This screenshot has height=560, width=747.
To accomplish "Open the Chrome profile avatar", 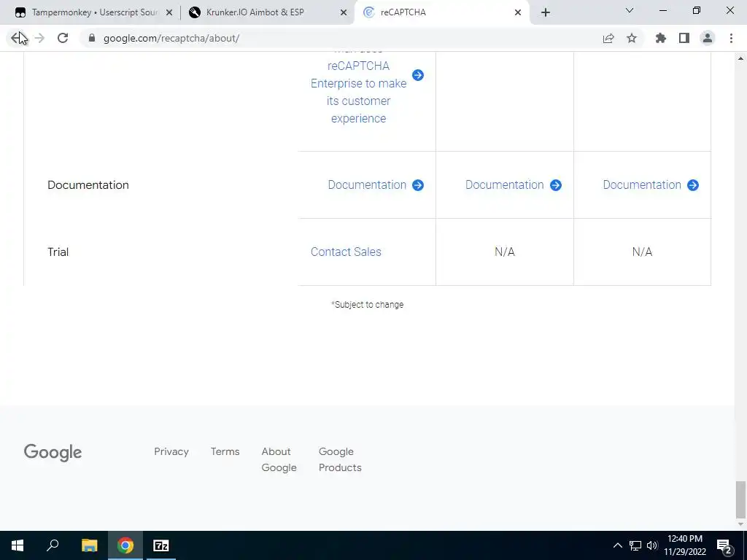I will [x=708, y=38].
